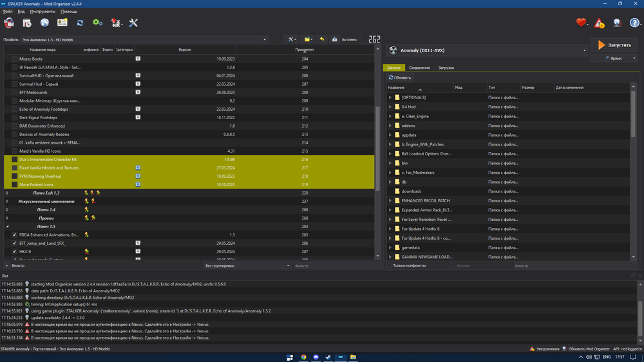644x362 pixels.
Task: Click the install mod from archive icon
Action: [x=27, y=23]
